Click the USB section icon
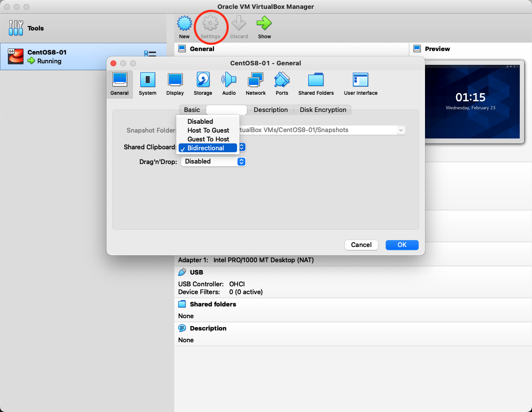Viewport: 532px width, 412px height. [182, 272]
